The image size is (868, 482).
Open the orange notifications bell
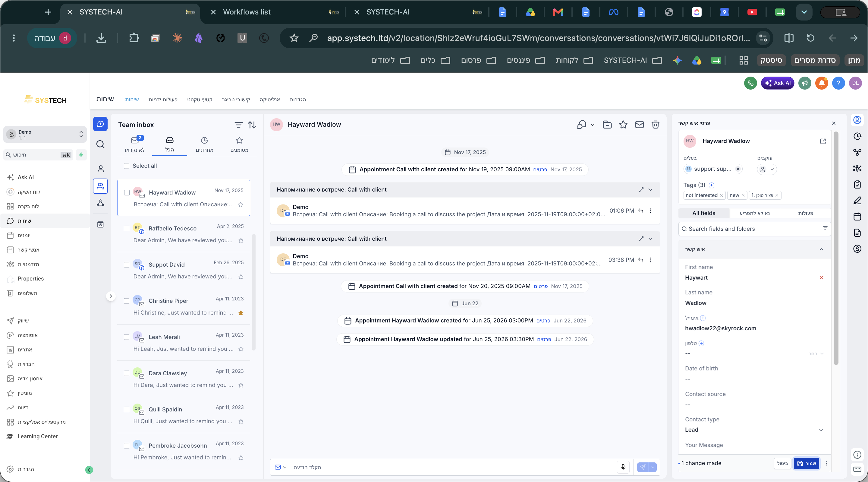tap(822, 83)
